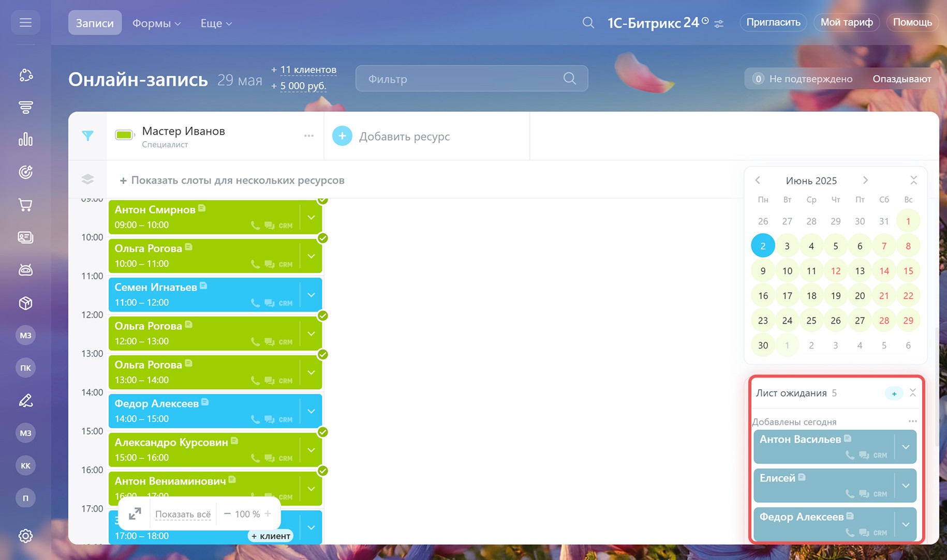Open Мой тариф

(x=847, y=22)
